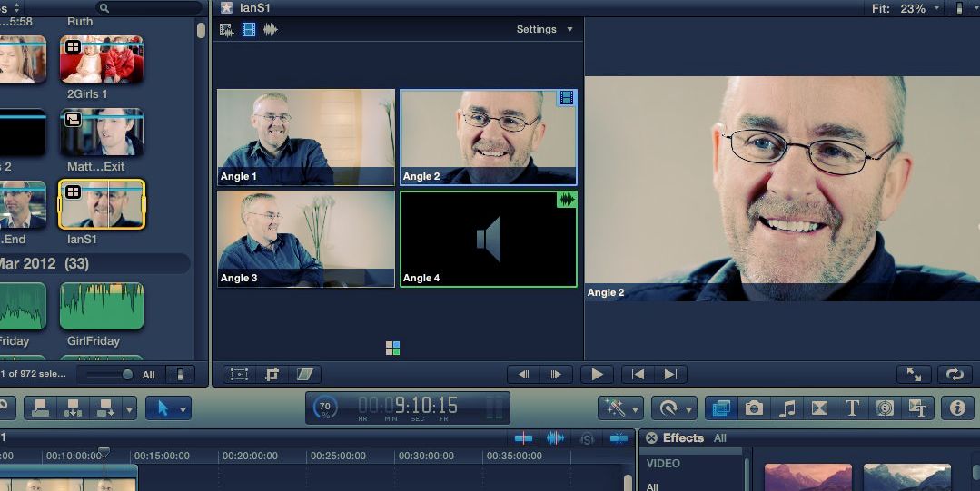Select the VIDEO effects category

[662, 464]
